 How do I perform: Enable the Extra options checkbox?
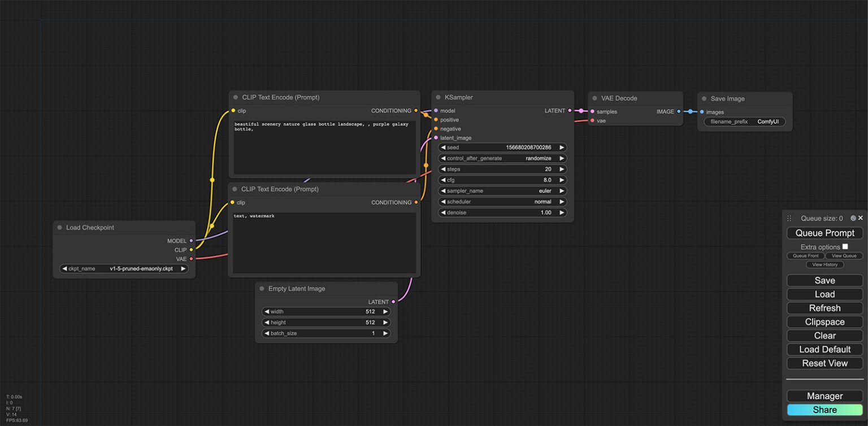845,247
